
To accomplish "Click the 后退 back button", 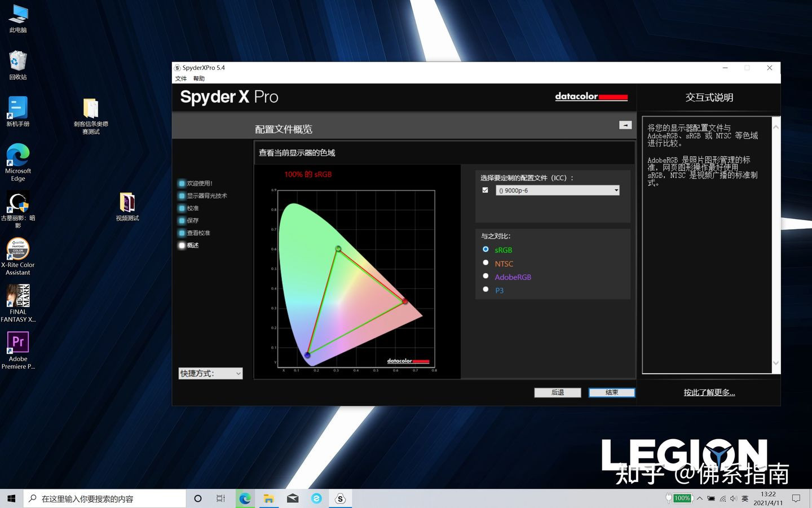I will (x=558, y=392).
